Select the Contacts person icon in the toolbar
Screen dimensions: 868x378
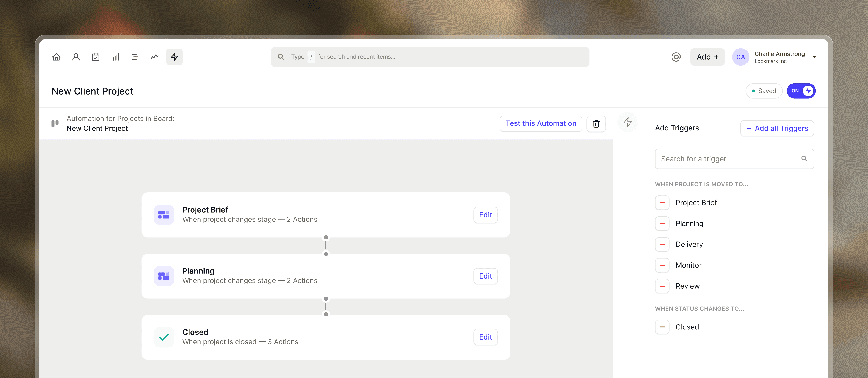76,57
